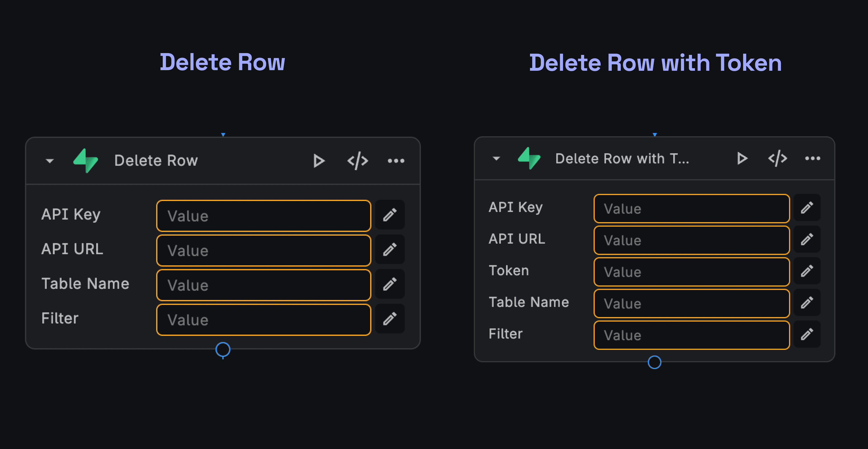Expand the node header chevron on Delete Row
This screenshot has height=449, width=868.
[x=50, y=161]
